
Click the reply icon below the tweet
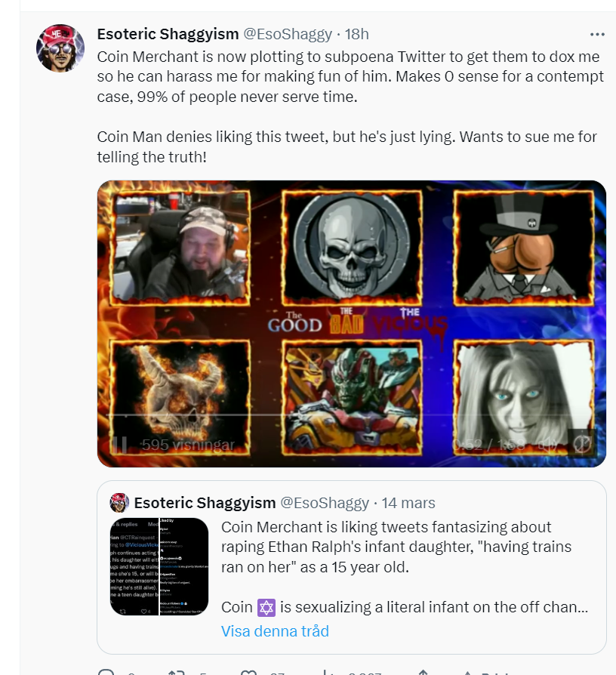tap(106, 673)
